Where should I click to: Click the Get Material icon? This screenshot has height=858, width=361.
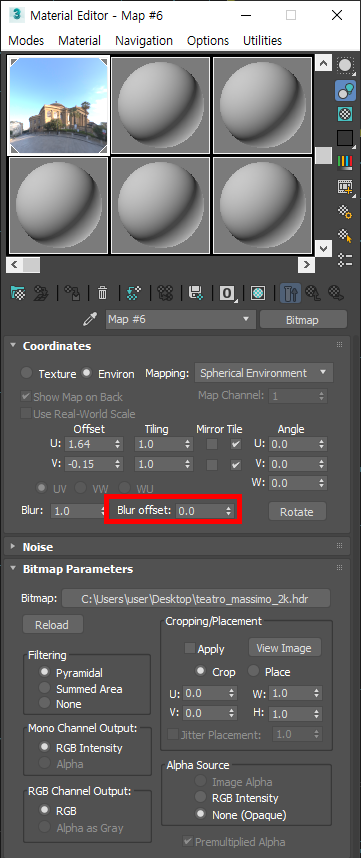(x=19, y=293)
